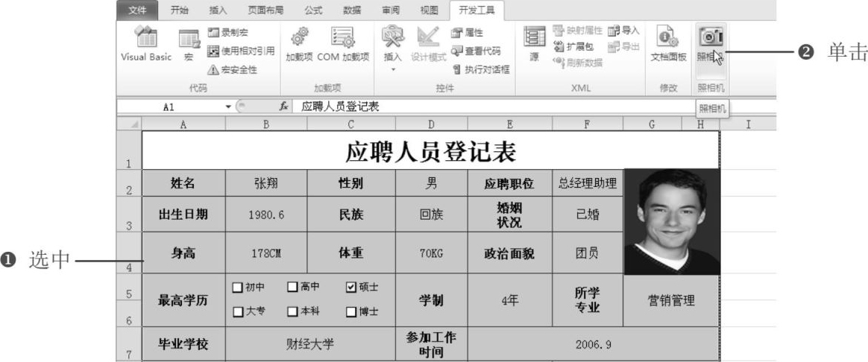Check the 初中 checkbox

click(237, 288)
